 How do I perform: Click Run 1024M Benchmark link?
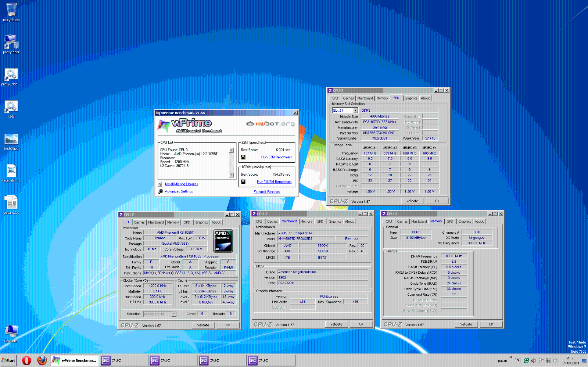coord(274,181)
